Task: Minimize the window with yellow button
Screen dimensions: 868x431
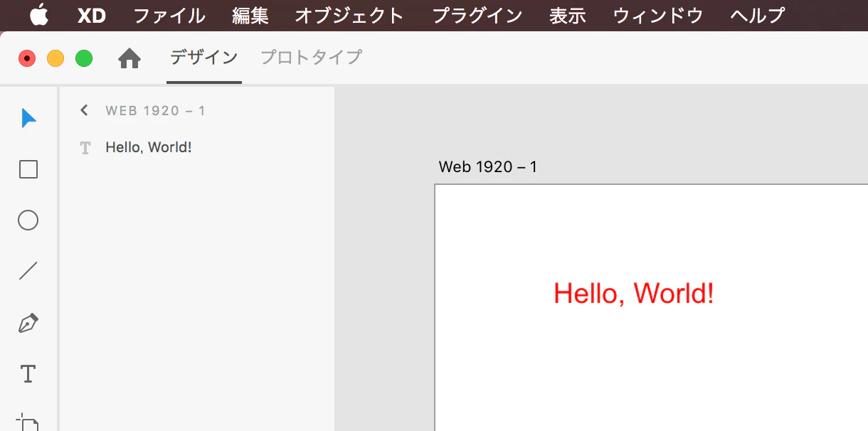Action: [55, 58]
